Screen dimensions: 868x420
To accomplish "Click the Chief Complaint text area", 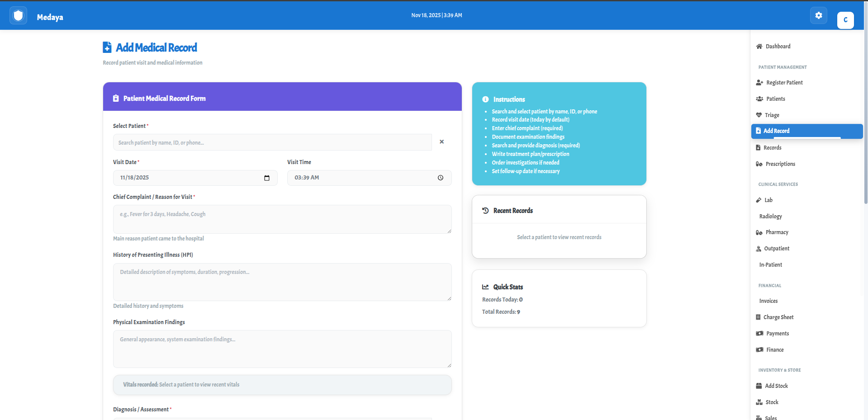I will tap(282, 219).
